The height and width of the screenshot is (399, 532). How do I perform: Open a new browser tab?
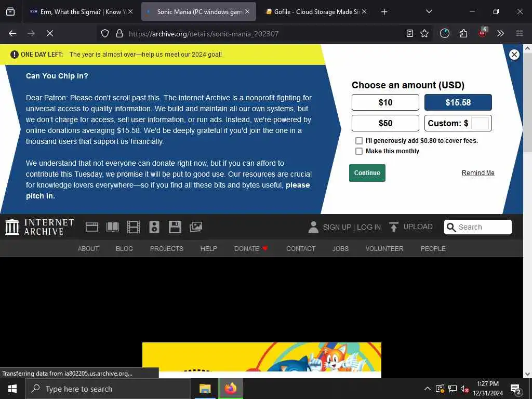(384, 12)
